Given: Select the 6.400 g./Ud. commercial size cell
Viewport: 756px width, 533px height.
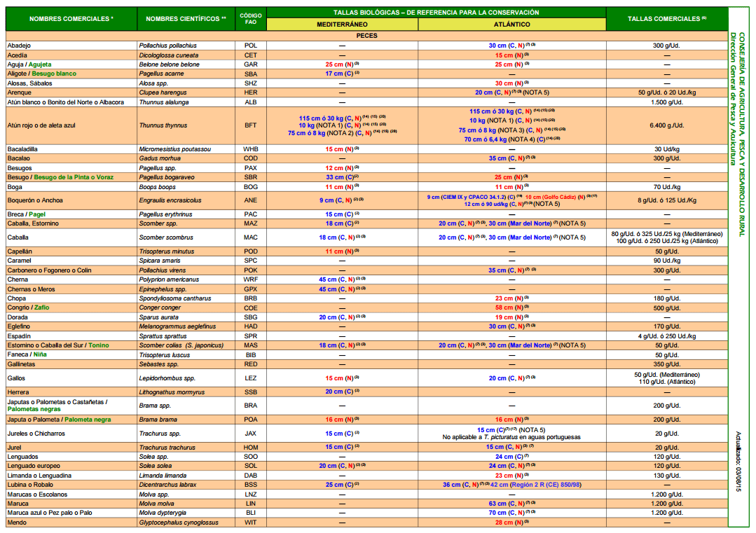Looking at the screenshot, I should pos(667,125).
